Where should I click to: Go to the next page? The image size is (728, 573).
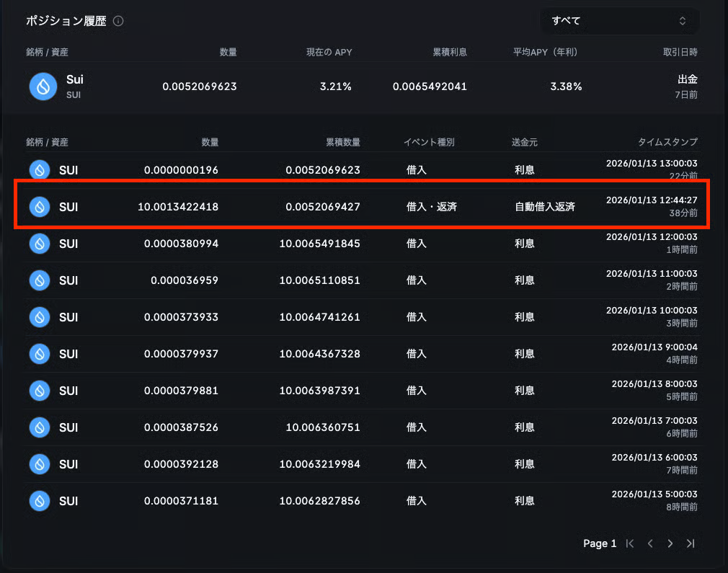click(670, 543)
